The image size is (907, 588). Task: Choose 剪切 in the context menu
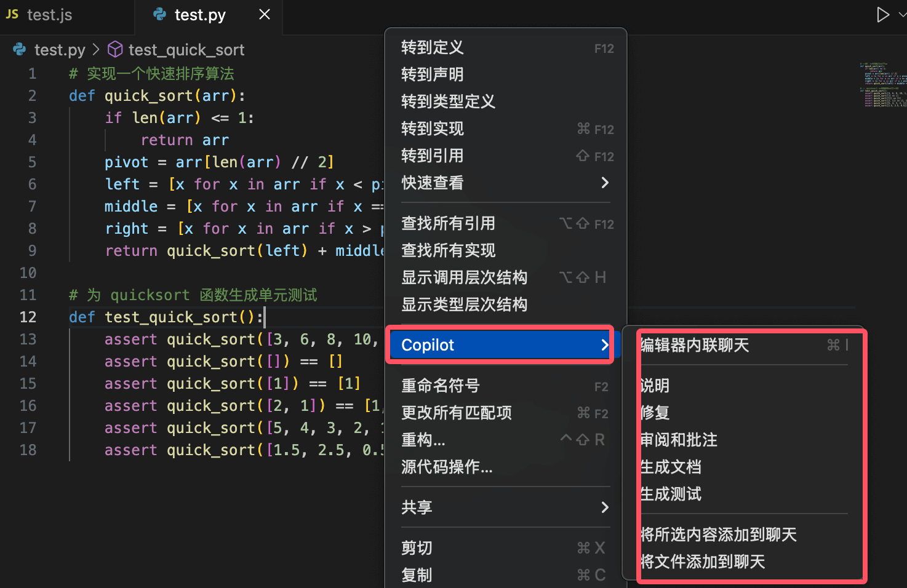click(417, 547)
